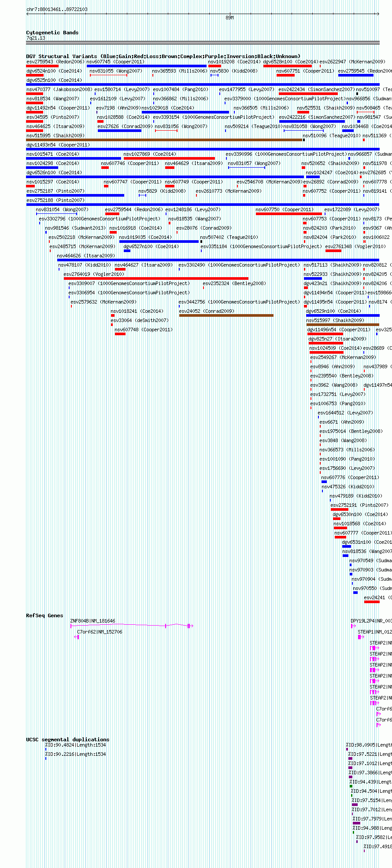Viewport: 392px width, 868px height.
Task: Open dgv6525n100 (Coe2014) variant details
Action: 54,80
